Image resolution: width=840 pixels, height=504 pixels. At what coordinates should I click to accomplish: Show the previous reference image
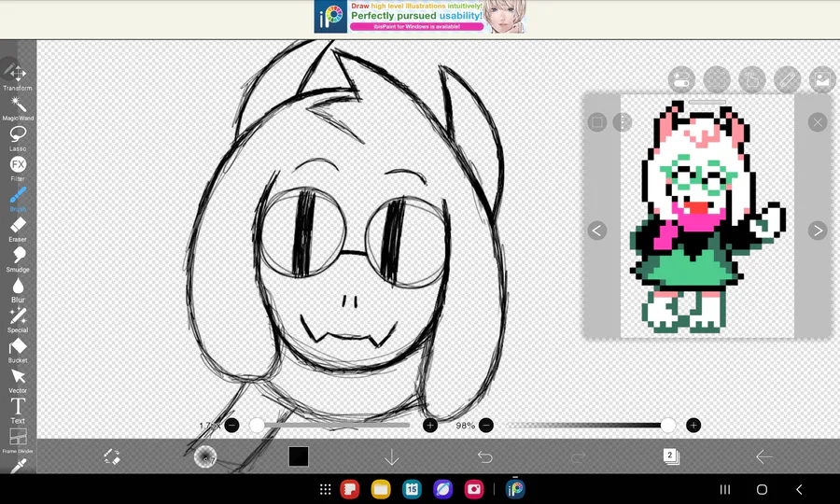click(596, 231)
